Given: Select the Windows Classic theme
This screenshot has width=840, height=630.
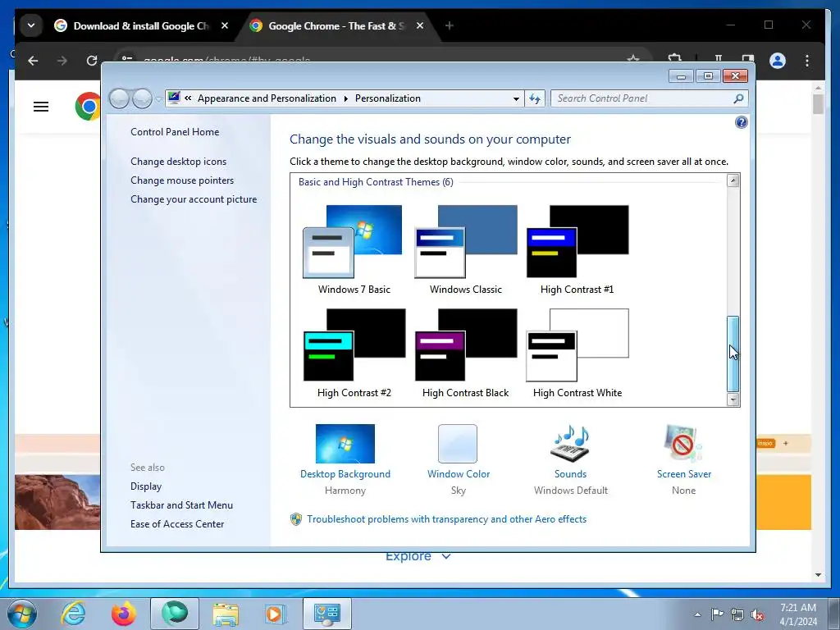Looking at the screenshot, I should point(466,249).
